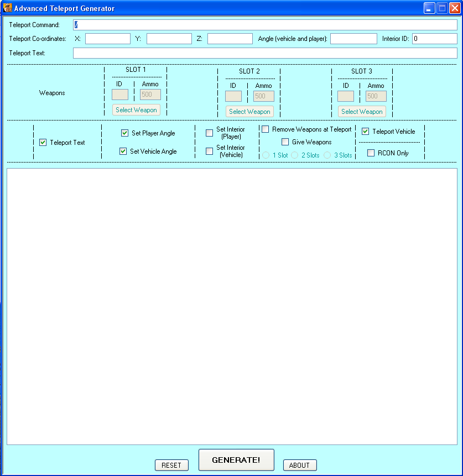This screenshot has width=463, height=476.
Task: Click the Slot 1 weapon ID field
Action: coord(120,95)
